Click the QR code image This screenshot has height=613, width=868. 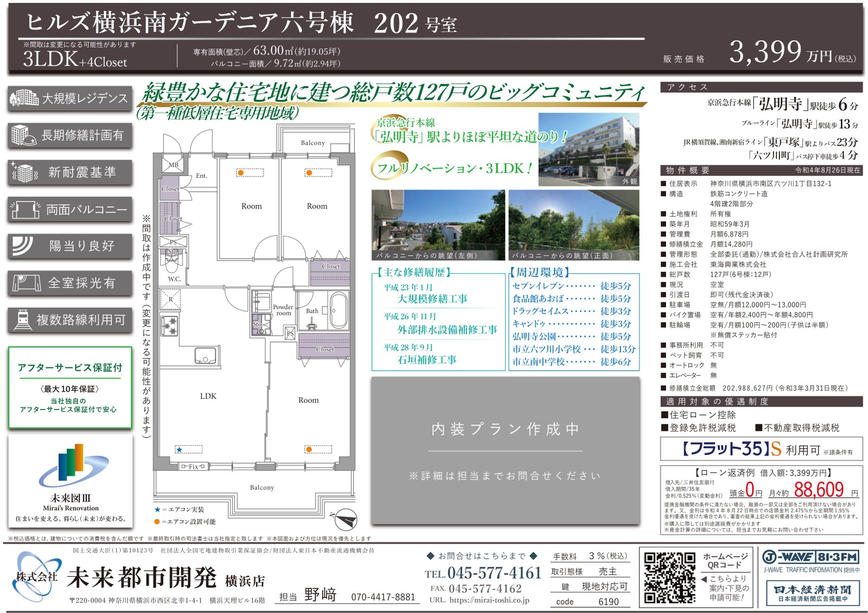coord(669,578)
